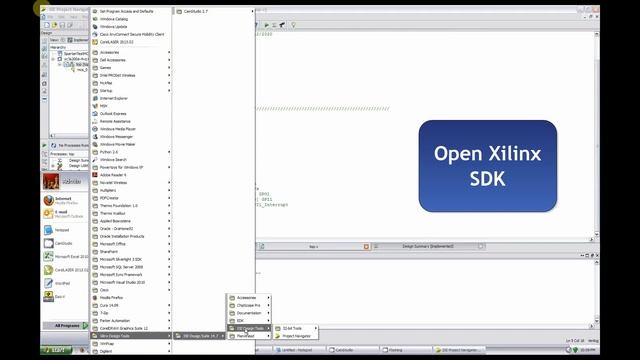Click the pinned Internet Firefox icon
Image resolution: width=640 pixels, height=360 pixels.
point(49,200)
